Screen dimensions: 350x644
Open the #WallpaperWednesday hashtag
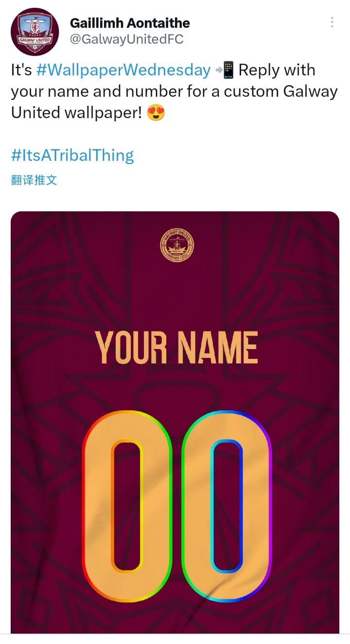pos(123,70)
